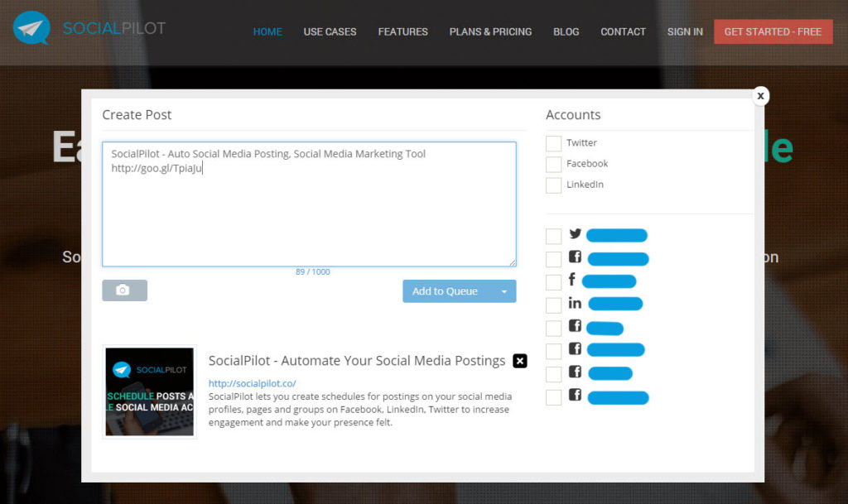Enable the Facebook checkbox
Viewport: 848px width, 504px height.
pos(552,164)
